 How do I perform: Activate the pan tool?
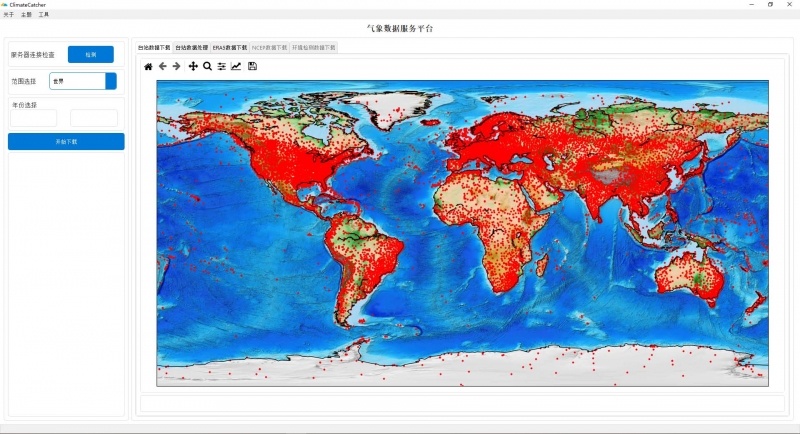point(193,66)
